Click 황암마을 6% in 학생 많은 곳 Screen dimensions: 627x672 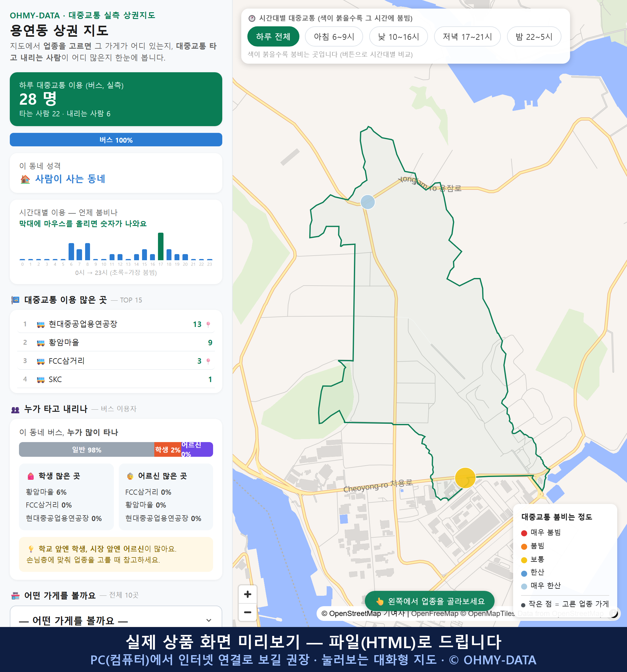(x=46, y=492)
